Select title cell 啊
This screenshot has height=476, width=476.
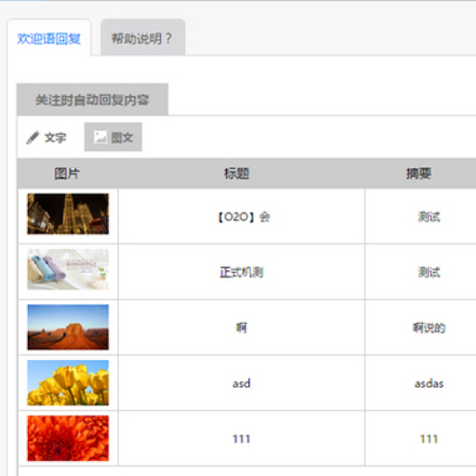[x=241, y=328]
